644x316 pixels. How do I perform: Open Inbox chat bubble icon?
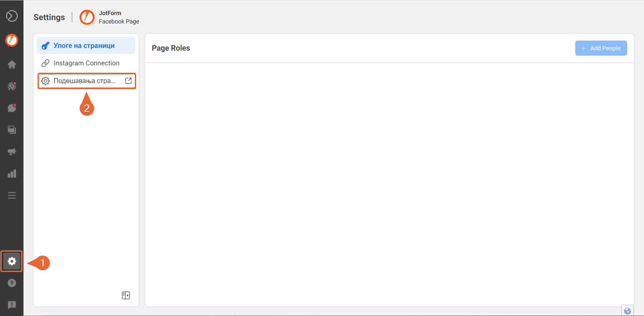click(x=12, y=108)
